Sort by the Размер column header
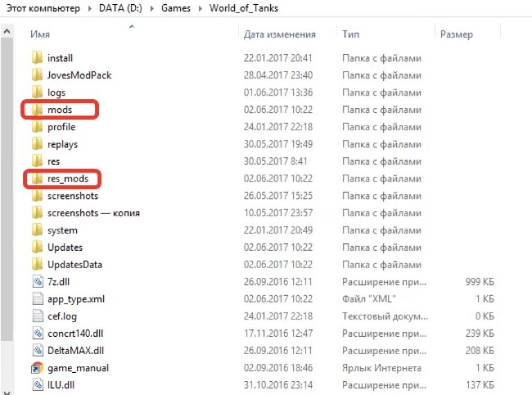Screen dimensions: 532x395 tap(456, 34)
